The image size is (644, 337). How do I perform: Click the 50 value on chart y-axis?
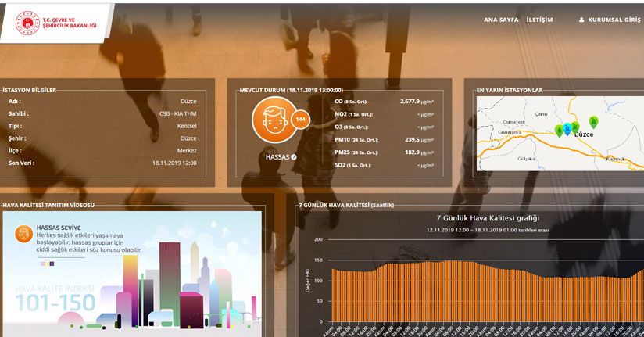click(320, 301)
